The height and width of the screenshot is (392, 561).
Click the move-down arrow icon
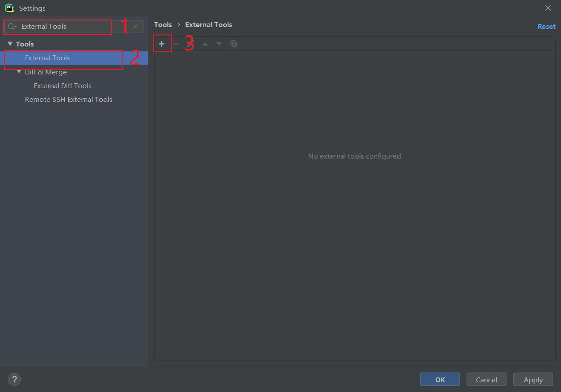coord(219,43)
